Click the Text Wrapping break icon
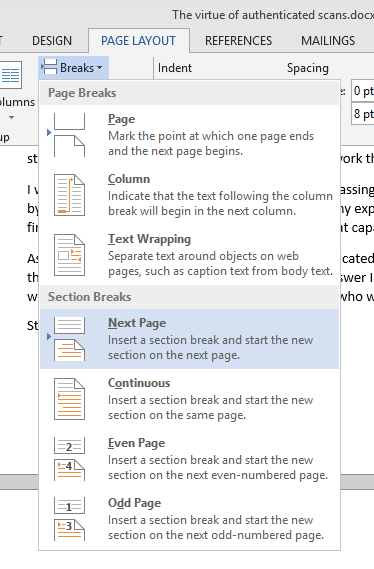 [x=69, y=255]
